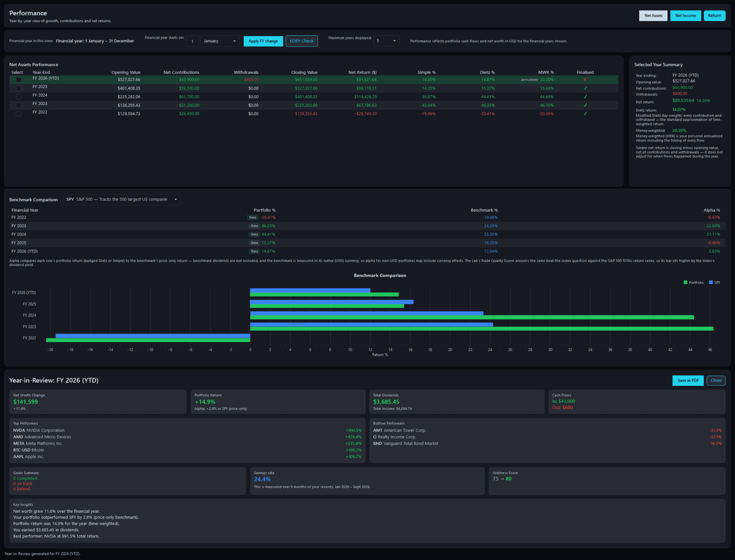Click the Dietz badge in FY 2026 benchmark row
Screen dimensions: 735x560
pos(254,251)
